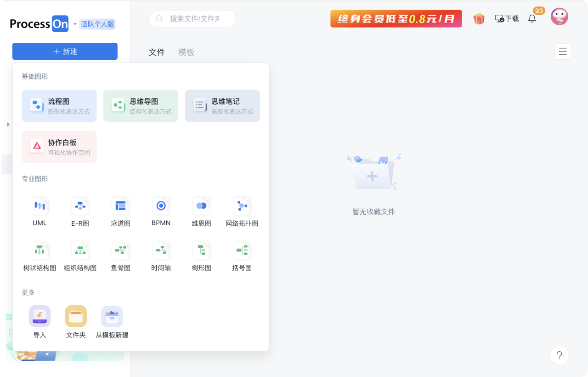Expand the collapsed left sidebar

pyautogui.click(x=7, y=124)
